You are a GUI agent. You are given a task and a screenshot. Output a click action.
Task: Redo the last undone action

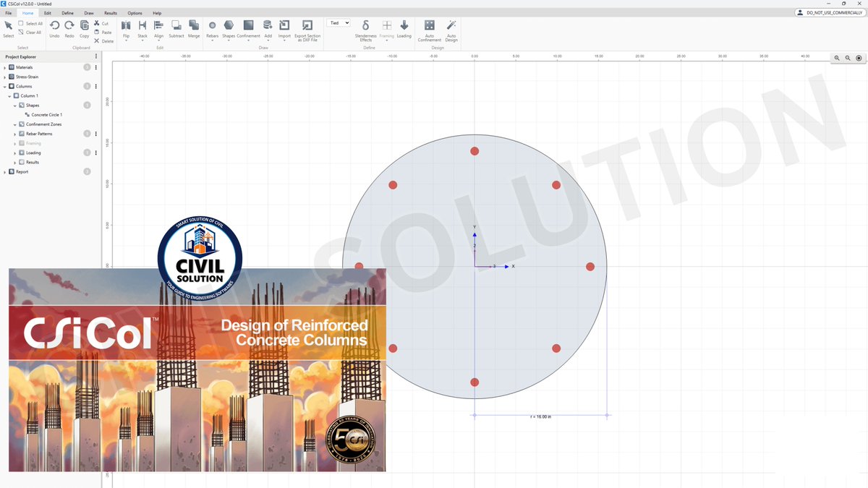point(69,29)
